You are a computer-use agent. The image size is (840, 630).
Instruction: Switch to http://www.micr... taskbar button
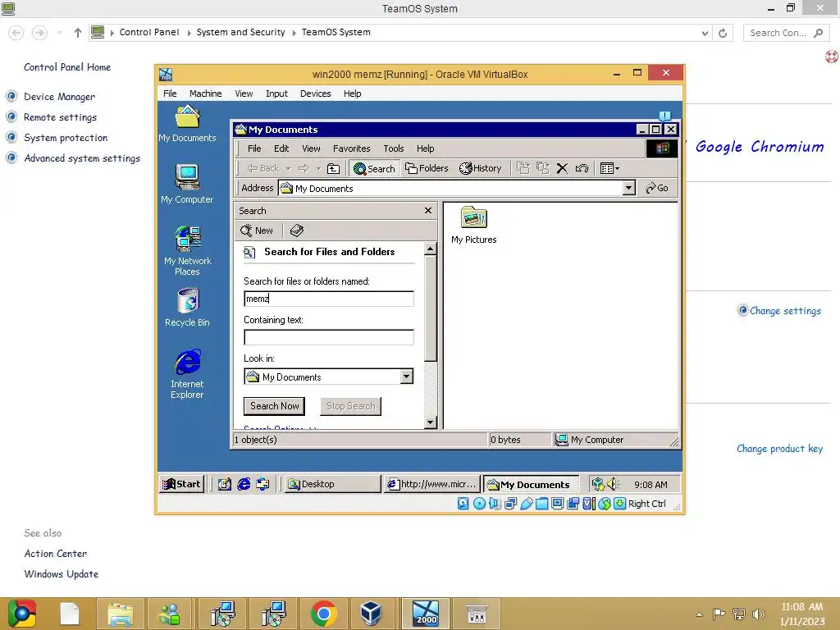click(x=431, y=484)
